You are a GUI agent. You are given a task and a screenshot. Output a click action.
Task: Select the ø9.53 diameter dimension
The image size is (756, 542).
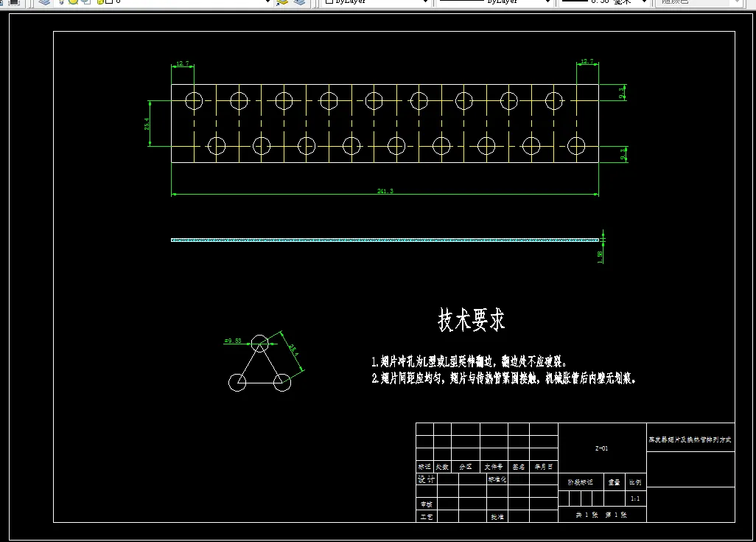tap(233, 341)
